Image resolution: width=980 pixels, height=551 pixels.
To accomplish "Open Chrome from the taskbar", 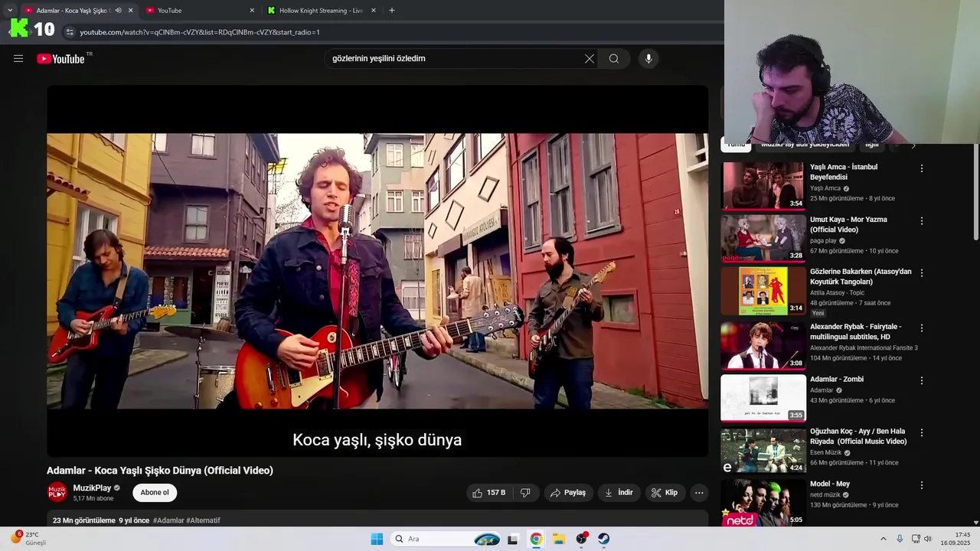I will click(536, 539).
